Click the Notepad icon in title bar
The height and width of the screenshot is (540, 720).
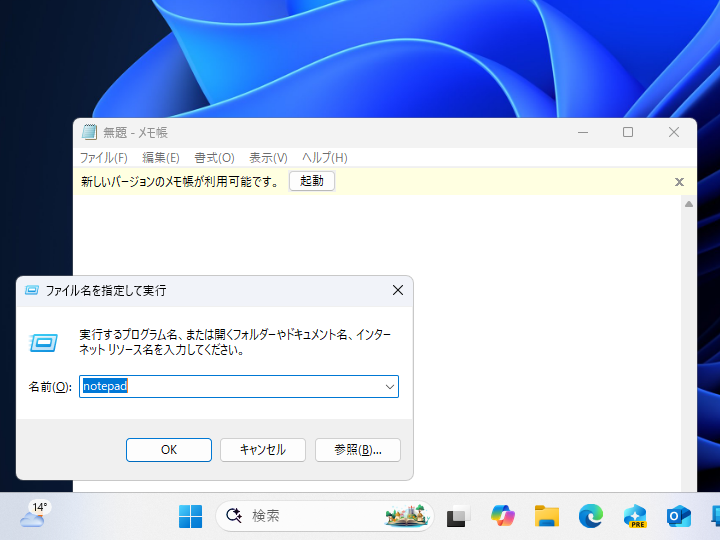(x=89, y=132)
